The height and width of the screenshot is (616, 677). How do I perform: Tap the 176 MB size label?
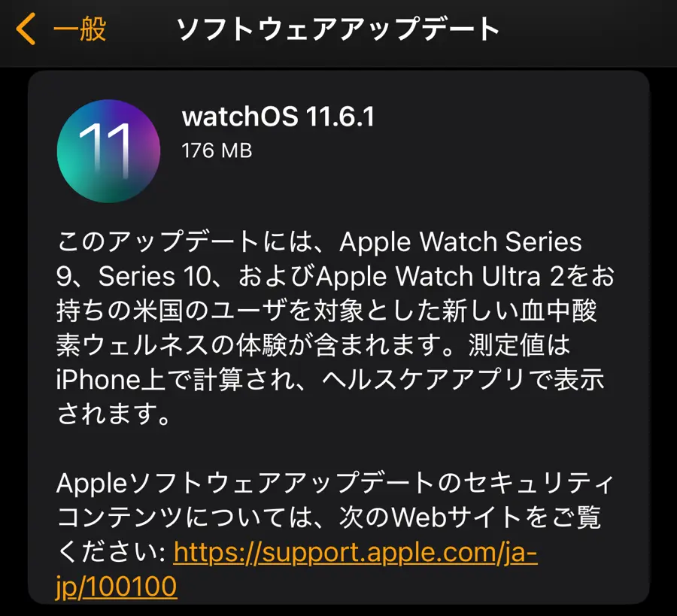217,150
